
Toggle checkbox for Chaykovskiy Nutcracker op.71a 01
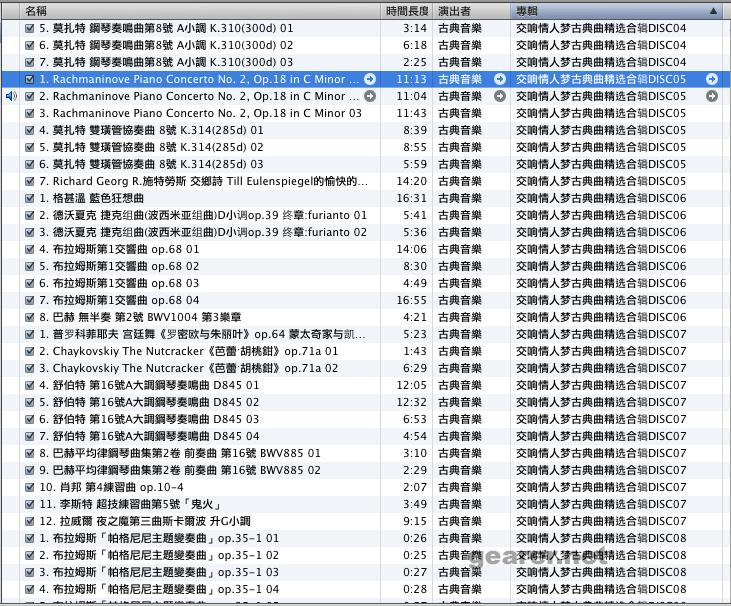(x=29, y=351)
